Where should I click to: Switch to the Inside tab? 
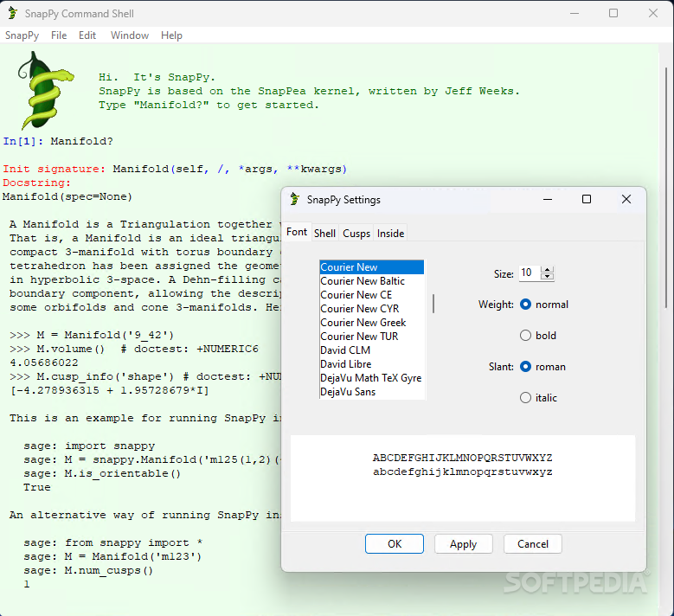(390, 234)
